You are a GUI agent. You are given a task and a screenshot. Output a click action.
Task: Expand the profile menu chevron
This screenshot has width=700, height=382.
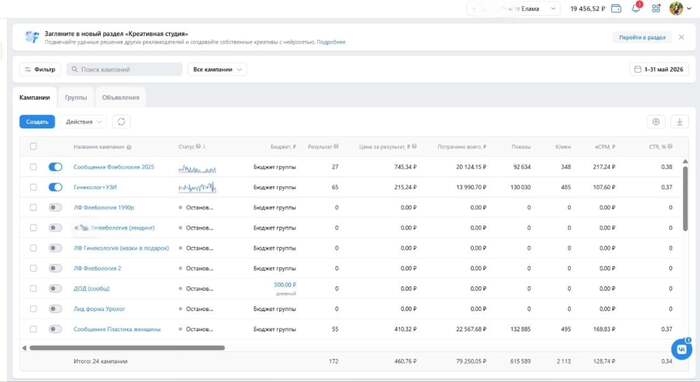[x=689, y=8]
